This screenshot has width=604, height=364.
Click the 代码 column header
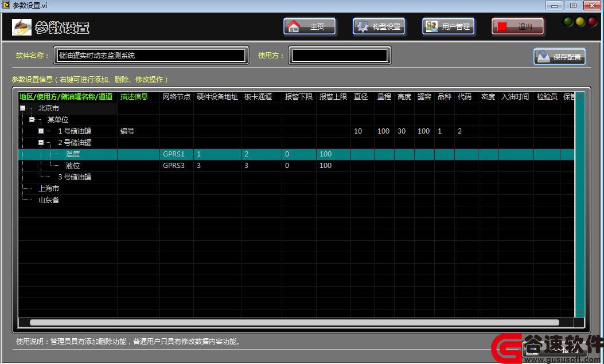464,96
